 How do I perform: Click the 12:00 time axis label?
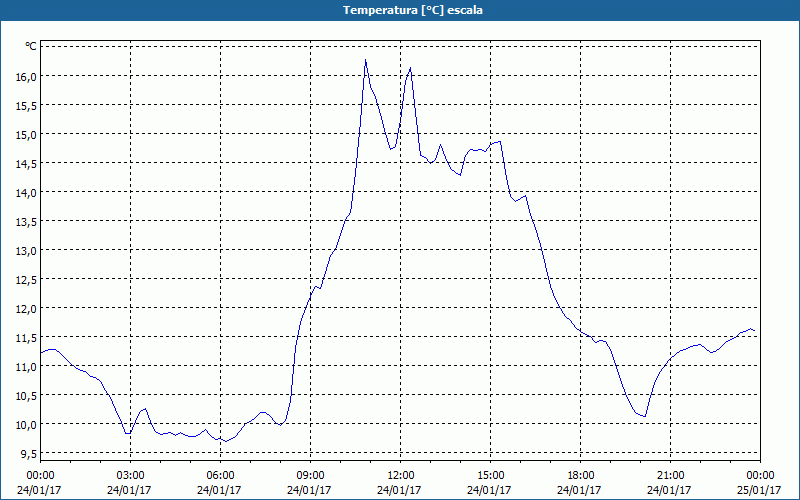pos(401,476)
